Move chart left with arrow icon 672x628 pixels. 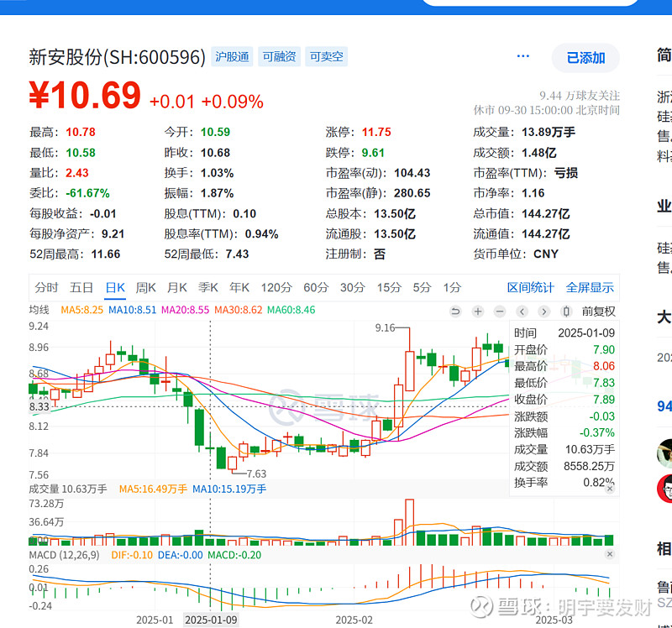coord(522,311)
